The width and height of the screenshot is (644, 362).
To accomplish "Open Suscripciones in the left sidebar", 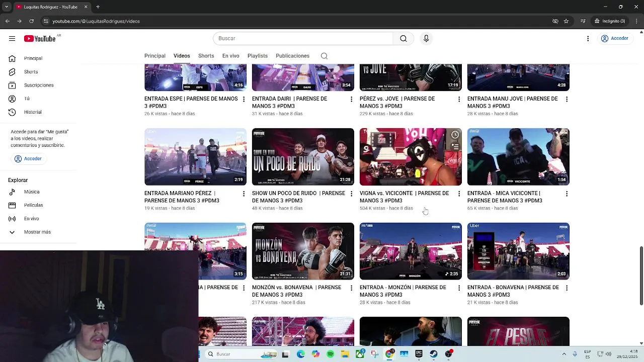I will click(38, 85).
